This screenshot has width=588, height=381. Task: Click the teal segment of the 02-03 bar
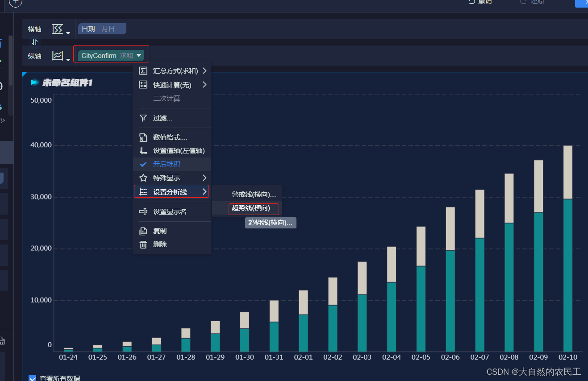362,323
